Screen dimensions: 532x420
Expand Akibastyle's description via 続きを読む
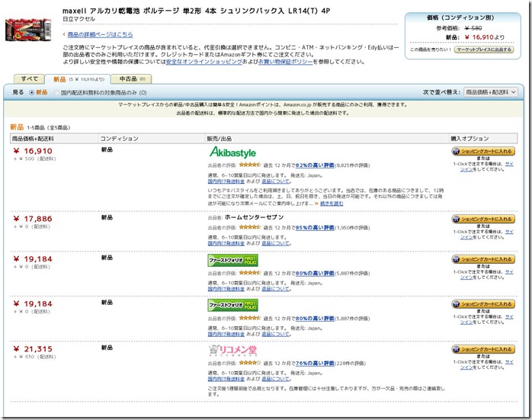click(x=331, y=204)
